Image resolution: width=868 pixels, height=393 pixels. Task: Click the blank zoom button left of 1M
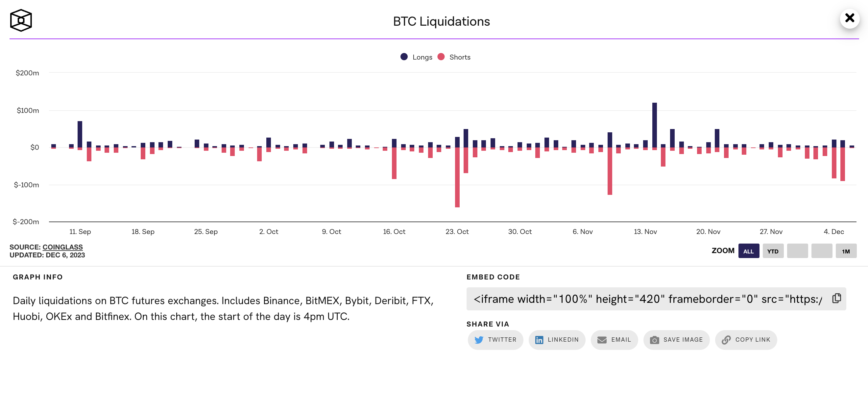[x=822, y=251]
